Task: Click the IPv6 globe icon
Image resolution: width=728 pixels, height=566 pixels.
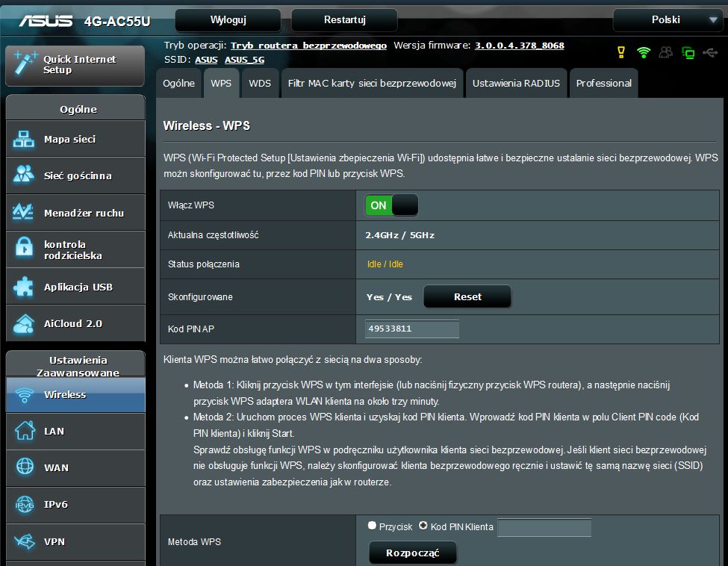Action: click(x=25, y=504)
